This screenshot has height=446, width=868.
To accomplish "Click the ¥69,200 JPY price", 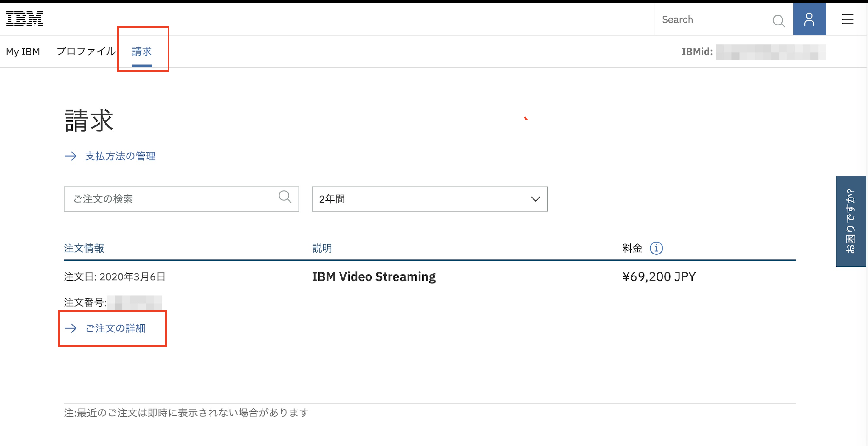I will click(659, 276).
